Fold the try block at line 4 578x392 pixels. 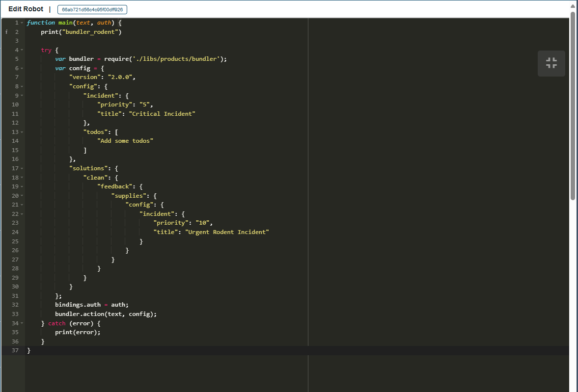coord(22,50)
